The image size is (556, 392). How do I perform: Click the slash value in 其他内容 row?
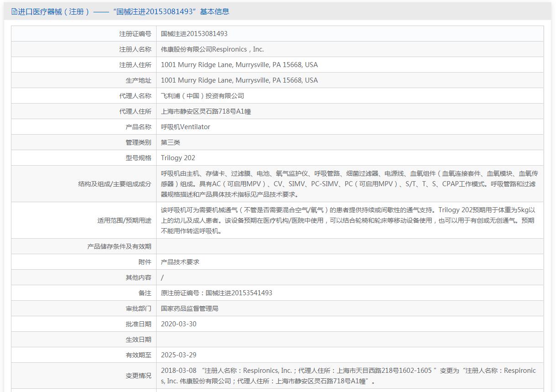(163, 277)
